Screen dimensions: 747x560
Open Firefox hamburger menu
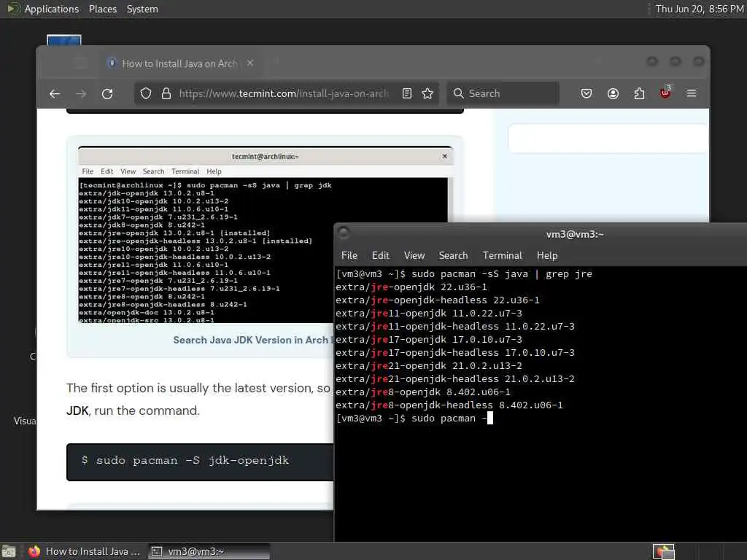692,93
